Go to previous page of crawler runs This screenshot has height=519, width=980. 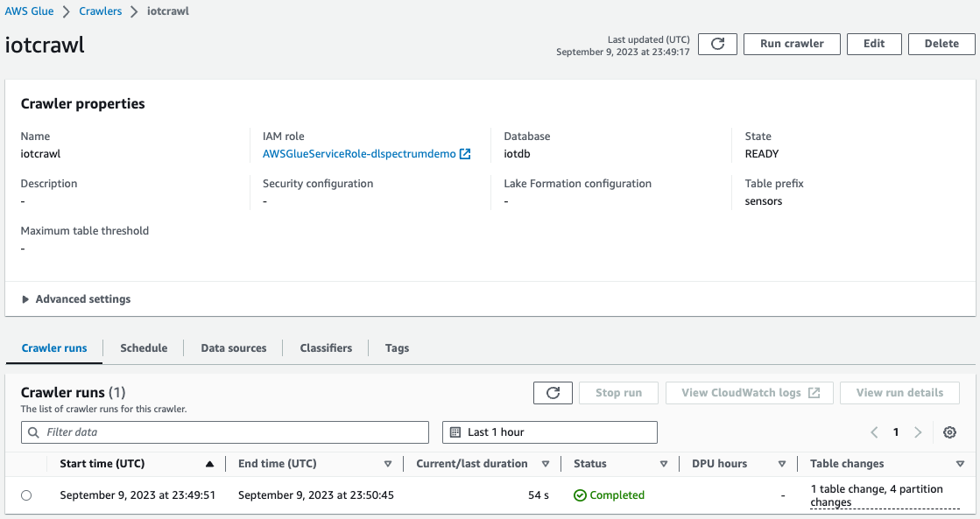(x=874, y=432)
